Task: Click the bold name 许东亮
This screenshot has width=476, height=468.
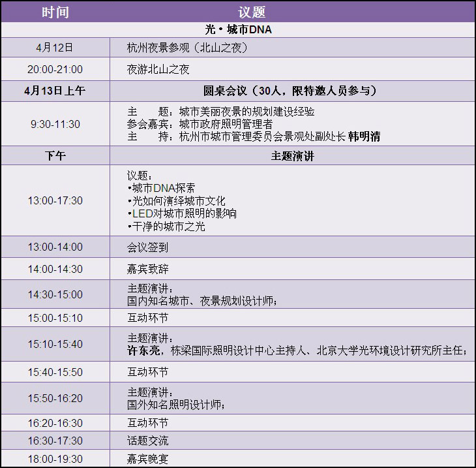Action: coord(142,351)
